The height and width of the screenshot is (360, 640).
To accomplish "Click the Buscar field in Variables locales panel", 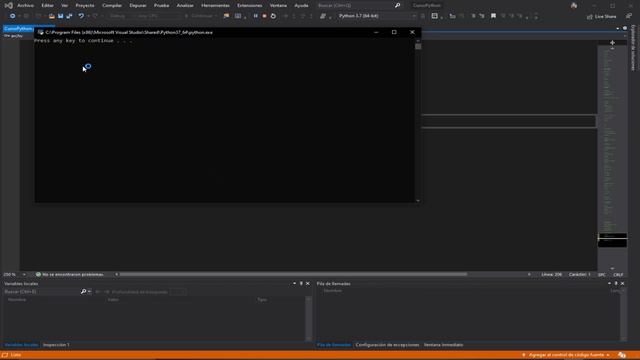I will (x=42, y=292).
